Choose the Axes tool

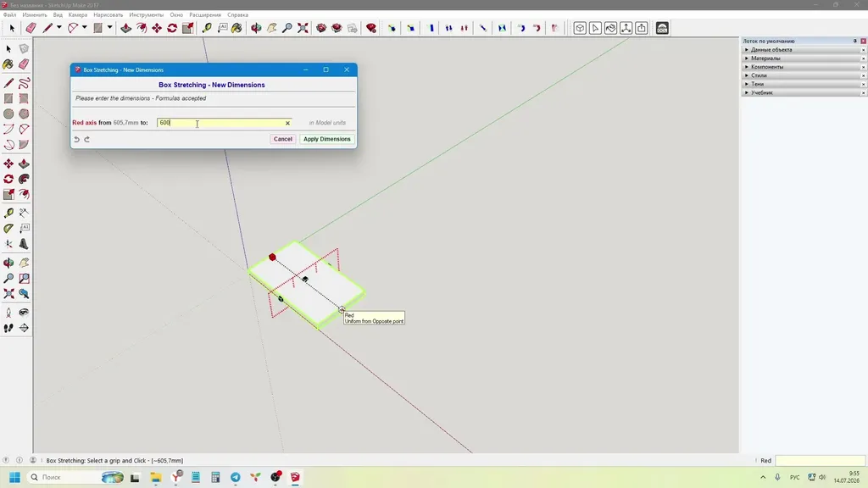8,243
